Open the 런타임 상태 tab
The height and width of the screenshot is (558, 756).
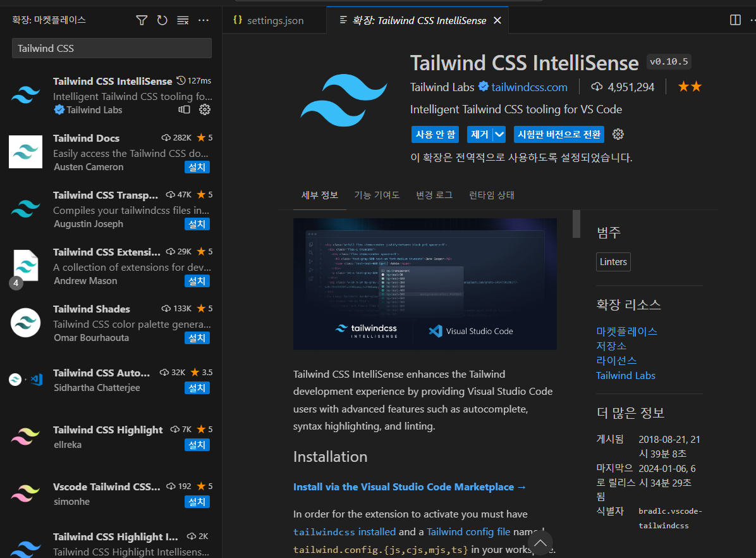(x=492, y=195)
